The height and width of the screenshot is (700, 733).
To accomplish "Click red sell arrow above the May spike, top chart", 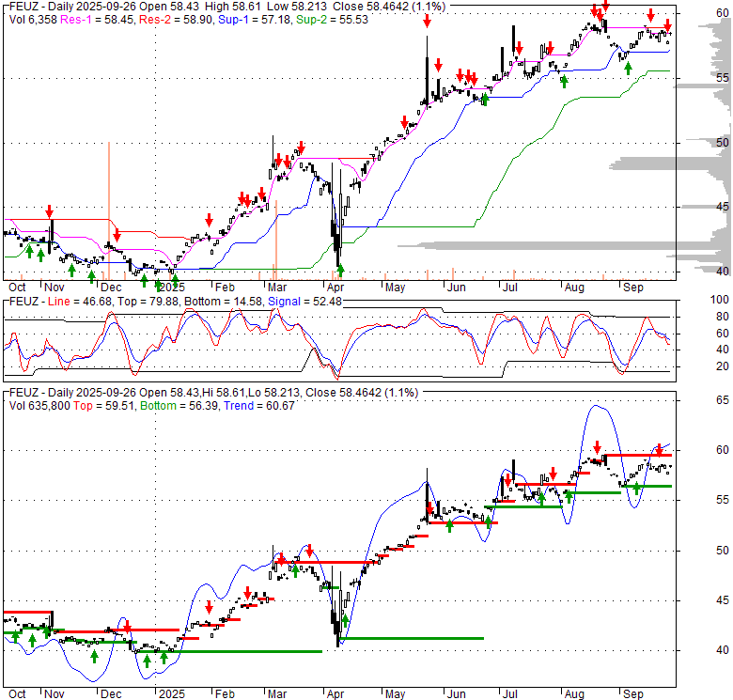I will (x=427, y=21).
